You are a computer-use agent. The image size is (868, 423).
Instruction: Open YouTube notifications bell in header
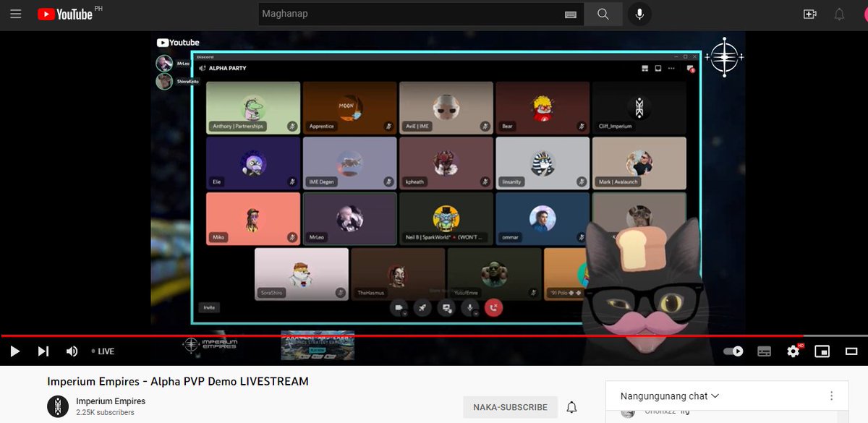839,14
